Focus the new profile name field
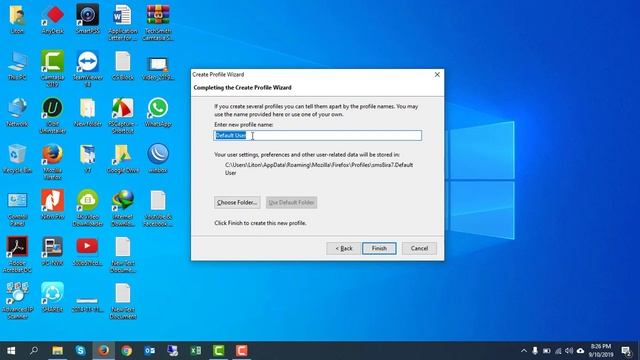The image size is (640, 360). coord(318,136)
